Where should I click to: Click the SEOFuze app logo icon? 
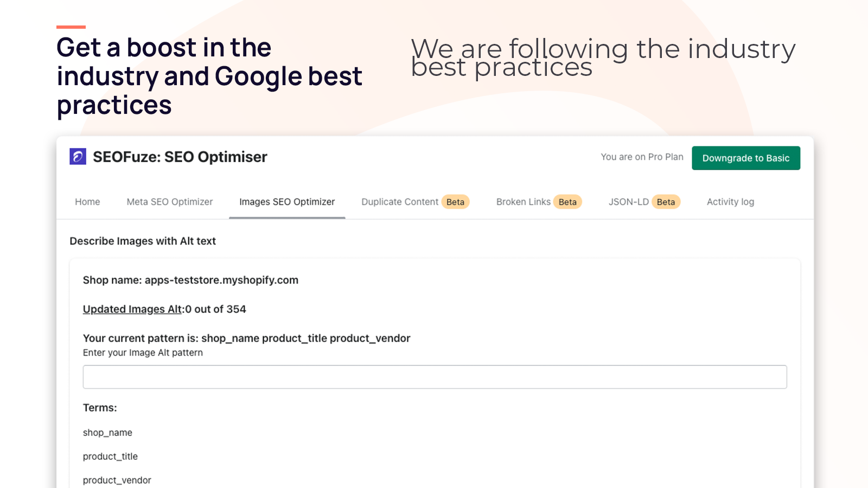click(x=78, y=157)
